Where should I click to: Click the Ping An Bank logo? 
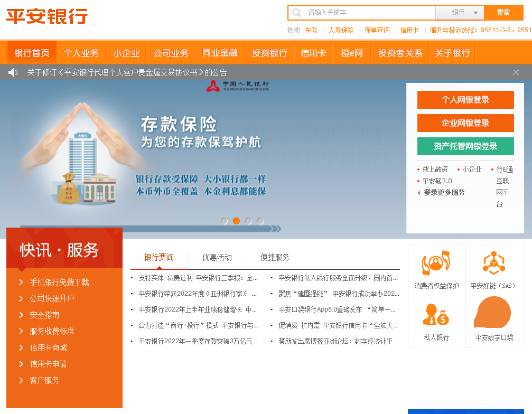coord(47,16)
